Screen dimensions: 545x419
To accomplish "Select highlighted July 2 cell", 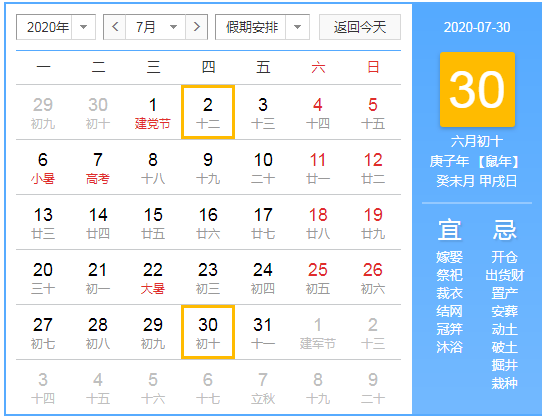I will pyautogui.click(x=208, y=112).
